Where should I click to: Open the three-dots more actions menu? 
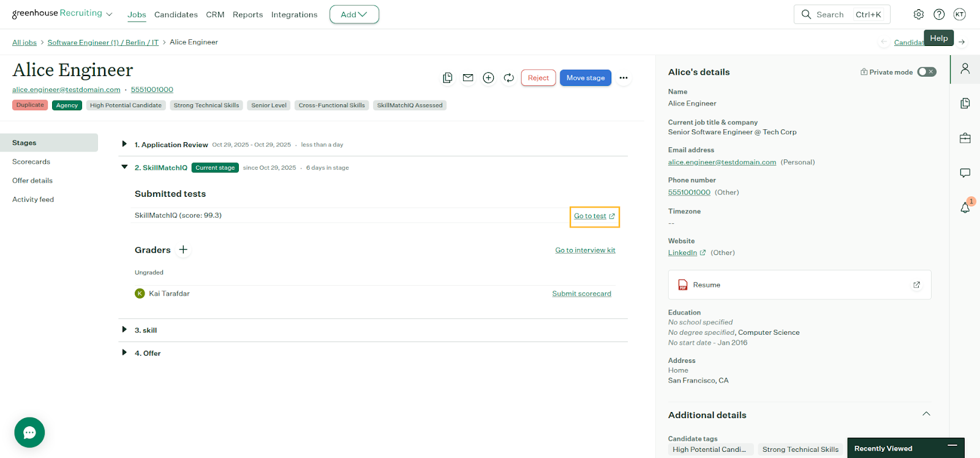click(x=624, y=78)
